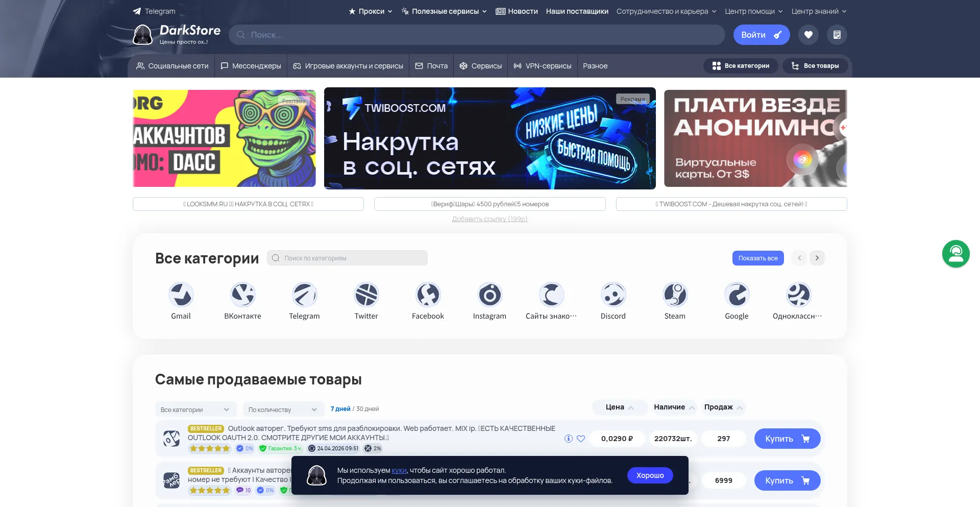Open the Мессенджеры category tab

tap(251, 66)
